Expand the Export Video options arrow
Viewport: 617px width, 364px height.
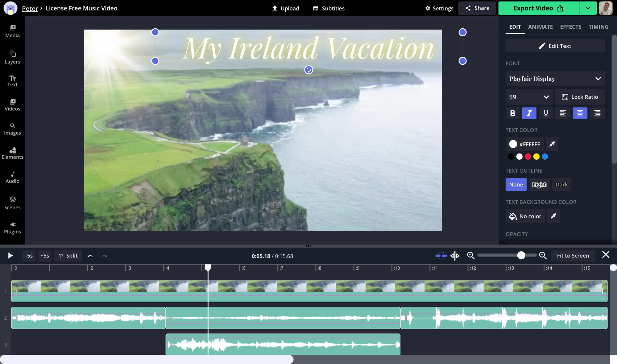(x=588, y=8)
